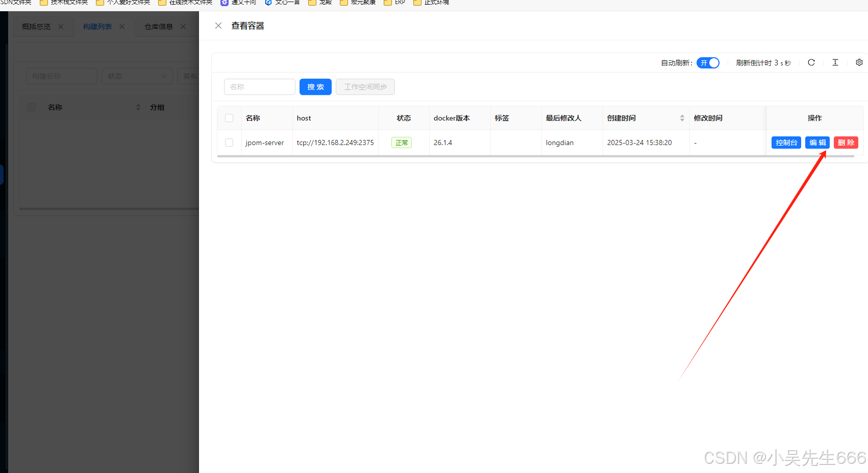Screen dimensions: 868x473
Task: Open the 控制台 for jpom-server
Action: coord(786,143)
